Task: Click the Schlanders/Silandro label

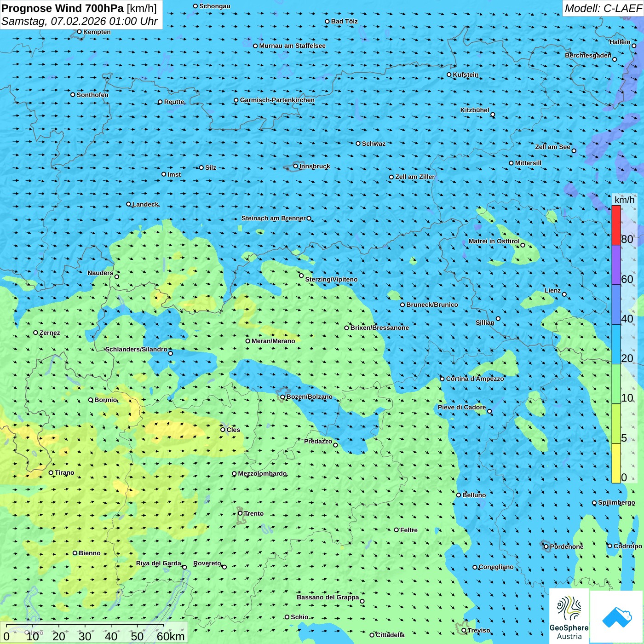Action: point(137,349)
